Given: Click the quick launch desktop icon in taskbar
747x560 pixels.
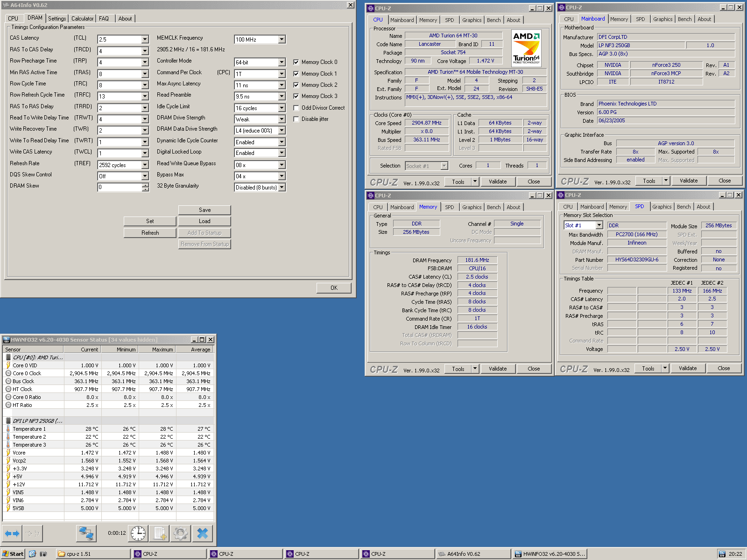Looking at the screenshot, I should (32, 554).
